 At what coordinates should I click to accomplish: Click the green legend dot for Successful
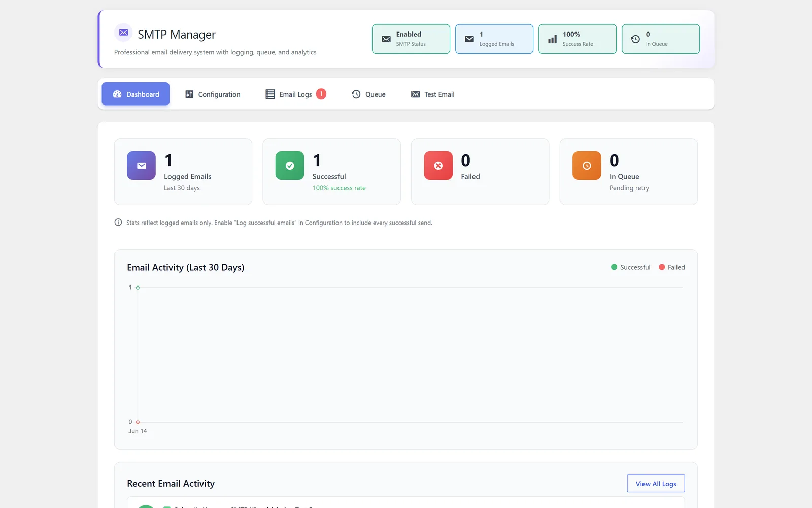pyautogui.click(x=614, y=267)
